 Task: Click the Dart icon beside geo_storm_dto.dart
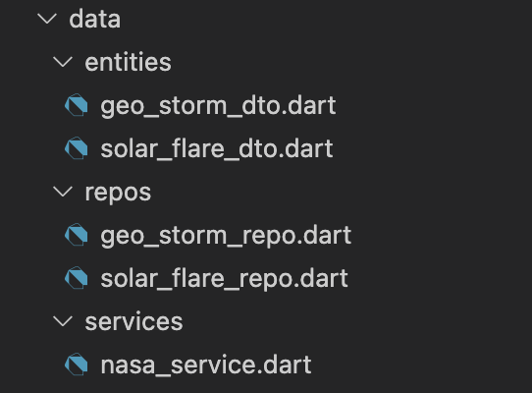(77, 105)
